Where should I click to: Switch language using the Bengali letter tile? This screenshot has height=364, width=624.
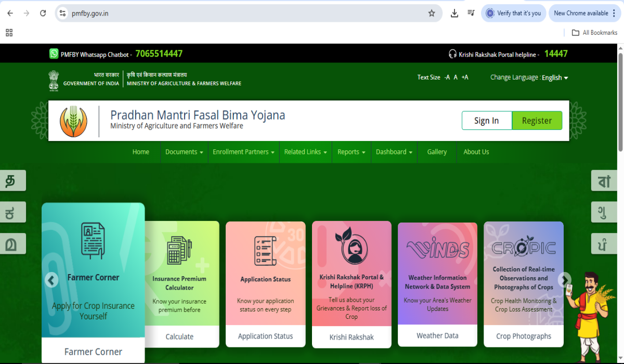604,180
